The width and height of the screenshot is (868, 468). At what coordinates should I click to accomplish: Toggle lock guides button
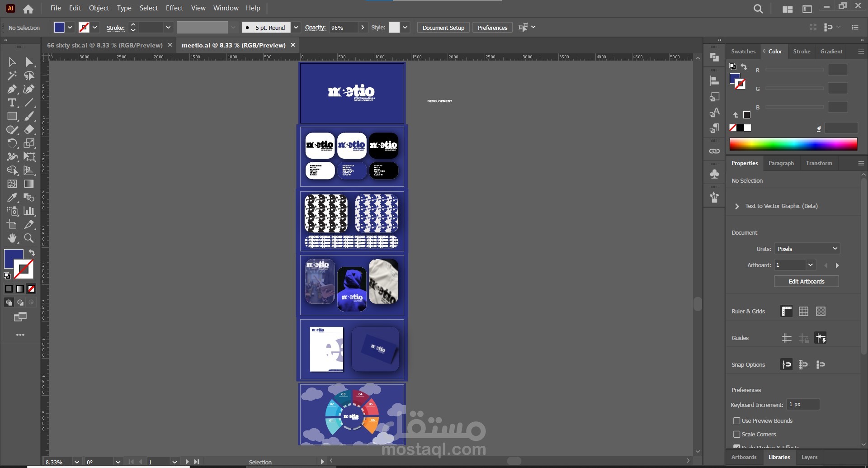click(803, 338)
